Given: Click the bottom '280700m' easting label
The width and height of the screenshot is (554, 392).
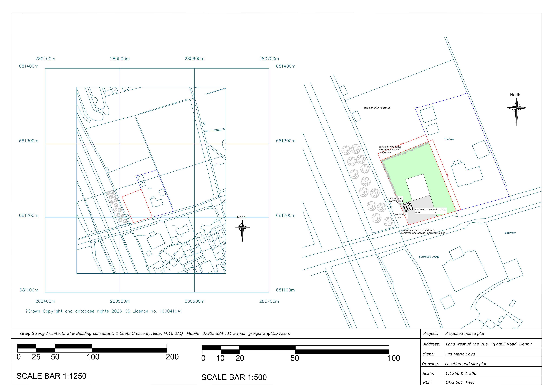Looking at the screenshot, I should [x=269, y=301].
